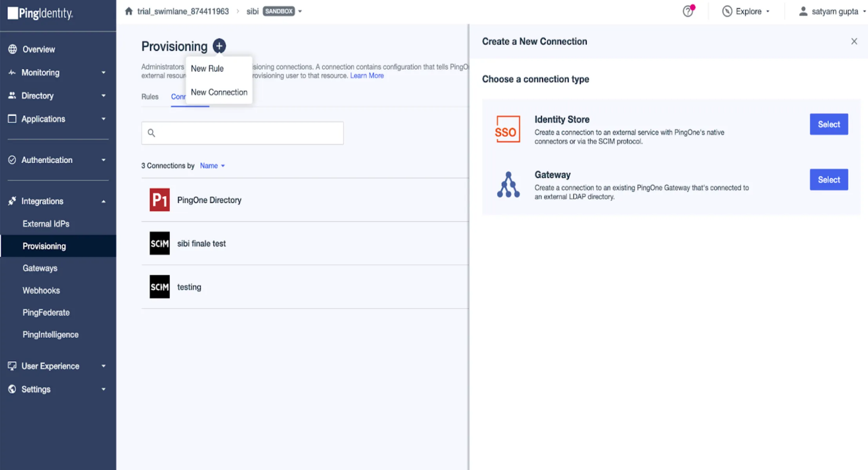Close the Create a New Connection panel
868x470 pixels.
tap(854, 41)
